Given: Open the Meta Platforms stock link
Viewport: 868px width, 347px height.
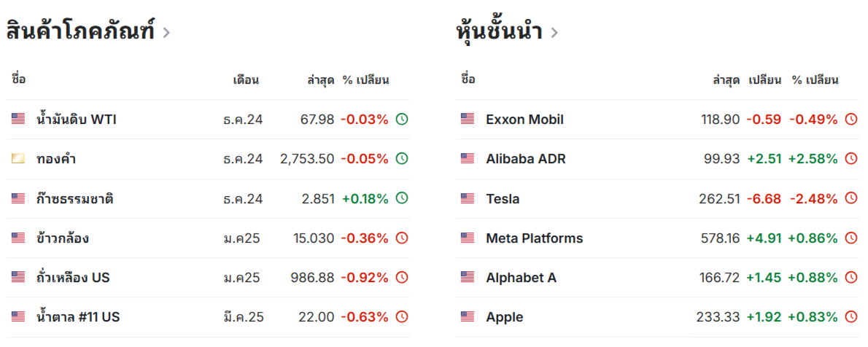Looking at the screenshot, I should (x=534, y=238).
